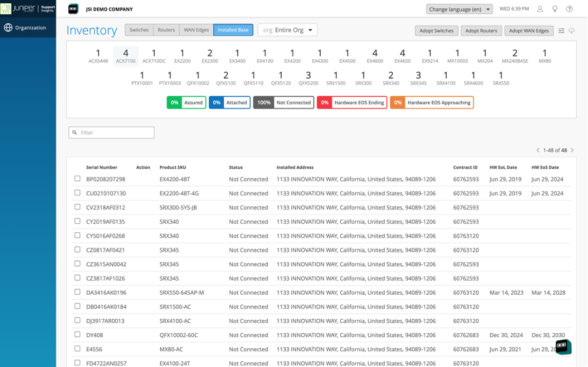Image resolution: width=588 pixels, height=367 pixels.
Task: Click the Adopt Switches button
Action: 436,31
